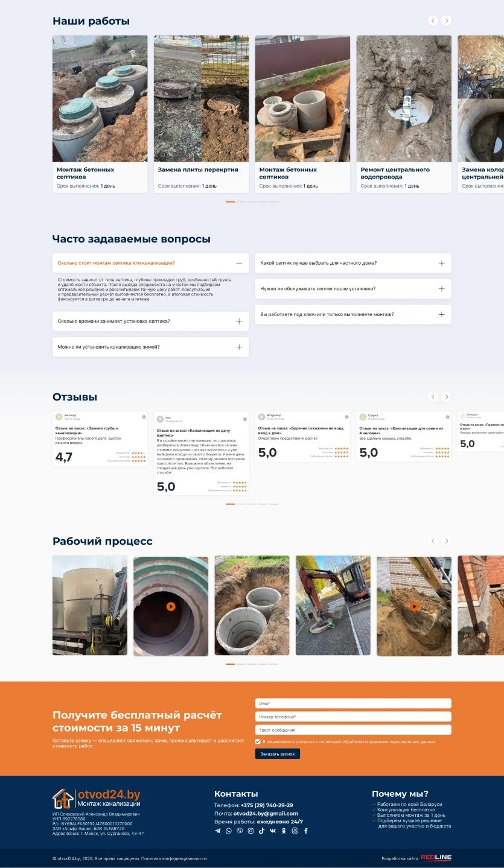Click previous arrow in Рабочий процесс carousel
Viewport: 504px width, 868px height.
coord(433,541)
